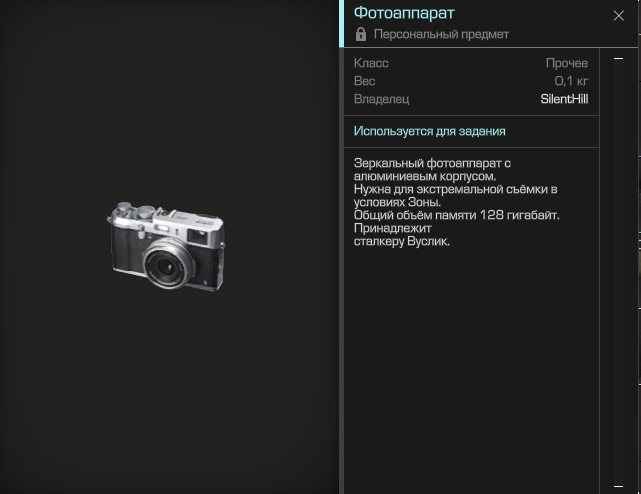Click the camera item preview image
This screenshot has height=494, width=641.
166,246
